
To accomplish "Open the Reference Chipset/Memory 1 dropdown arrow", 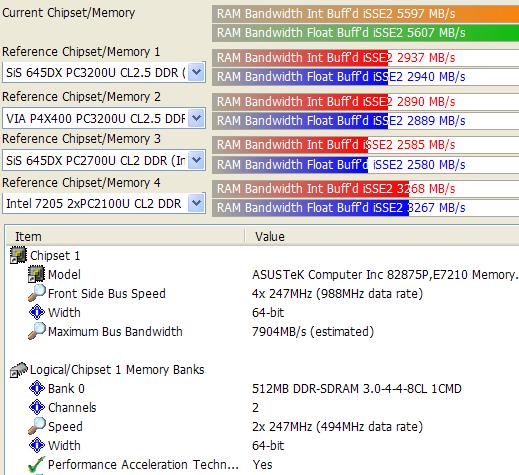I will [x=196, y=72].
